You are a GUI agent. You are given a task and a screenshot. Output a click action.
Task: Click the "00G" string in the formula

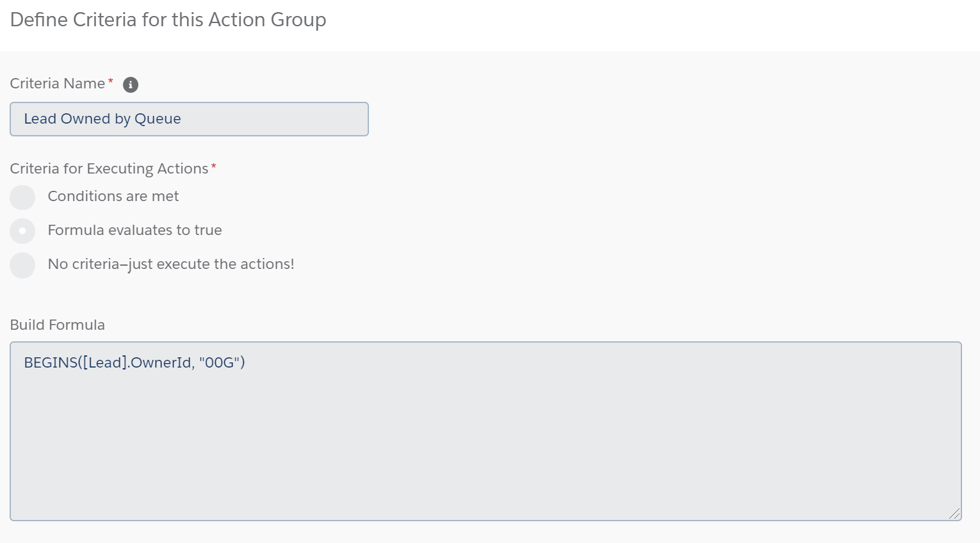click(220, 363)
